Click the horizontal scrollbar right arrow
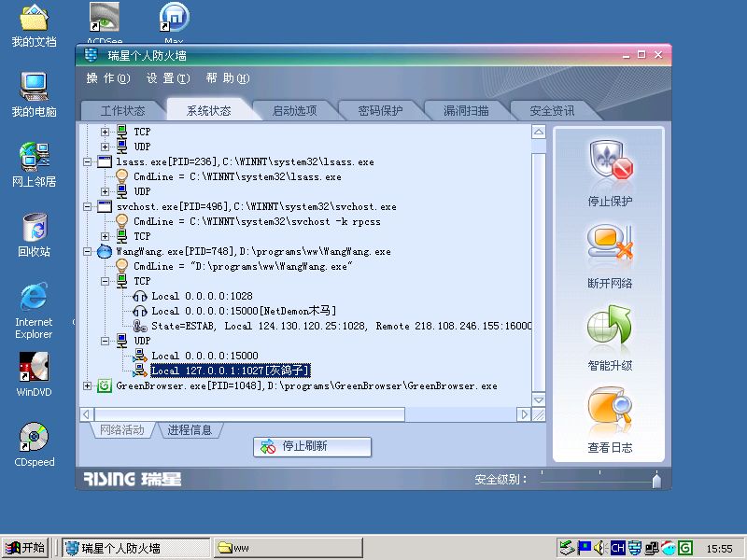This screenshot has height=560, width=747. click(x=524, y=414)
